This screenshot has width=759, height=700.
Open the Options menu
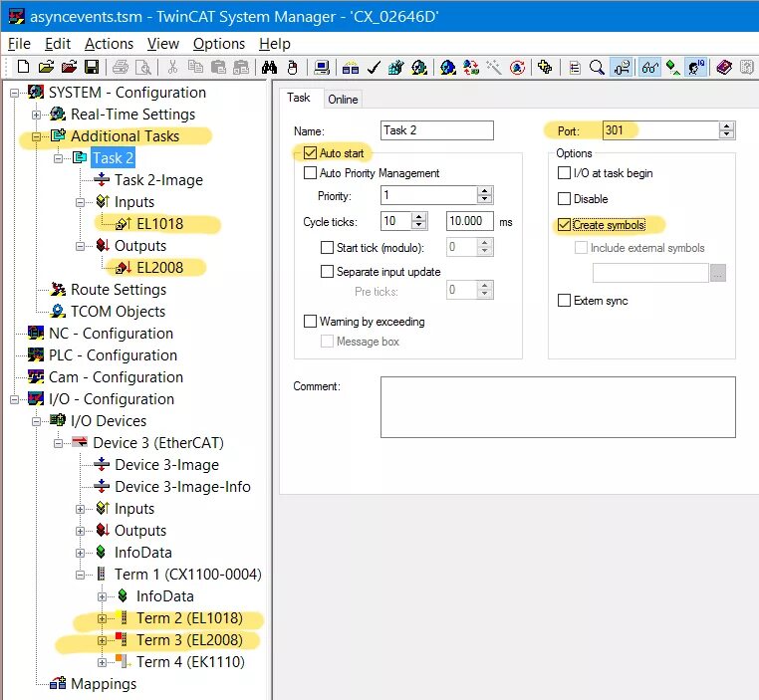[219, 44]
